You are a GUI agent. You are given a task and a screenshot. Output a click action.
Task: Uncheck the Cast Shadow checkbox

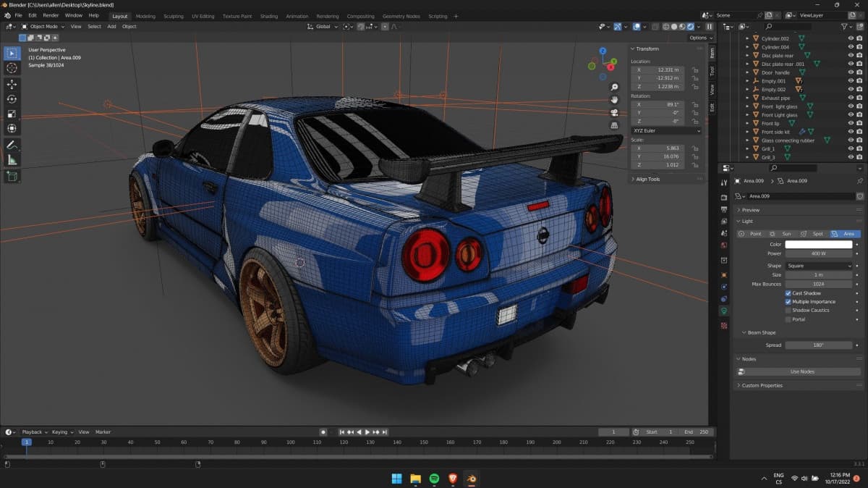(x=788, y=293)
